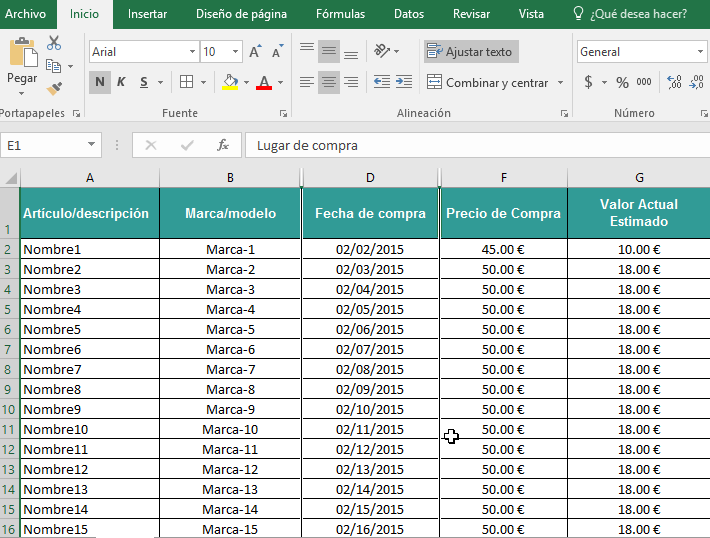Click the formula bar showing Lugar de compra
710x538 pixels.
click(x=477, y=145)
